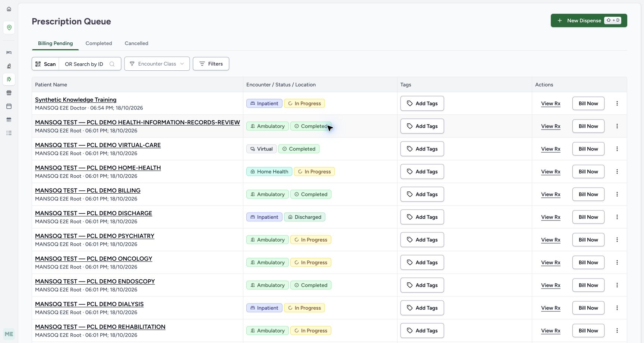Click the QR Scan button
644x343 pixels.
[x=45, y=64]
